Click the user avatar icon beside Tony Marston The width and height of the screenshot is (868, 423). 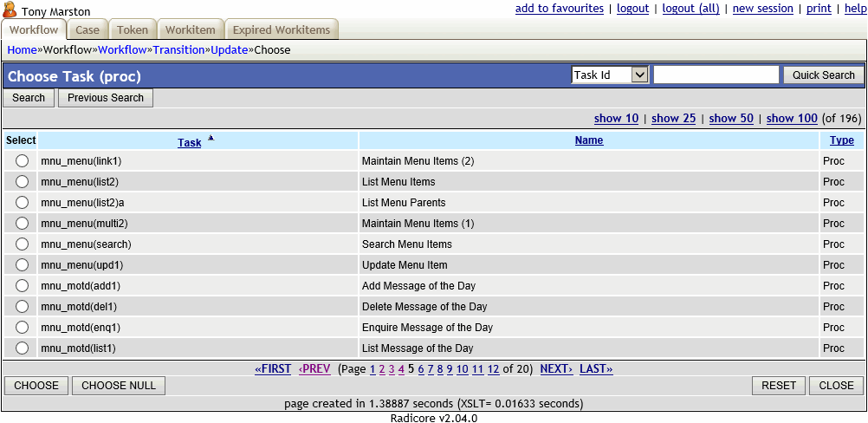click(x=10, y=10)
